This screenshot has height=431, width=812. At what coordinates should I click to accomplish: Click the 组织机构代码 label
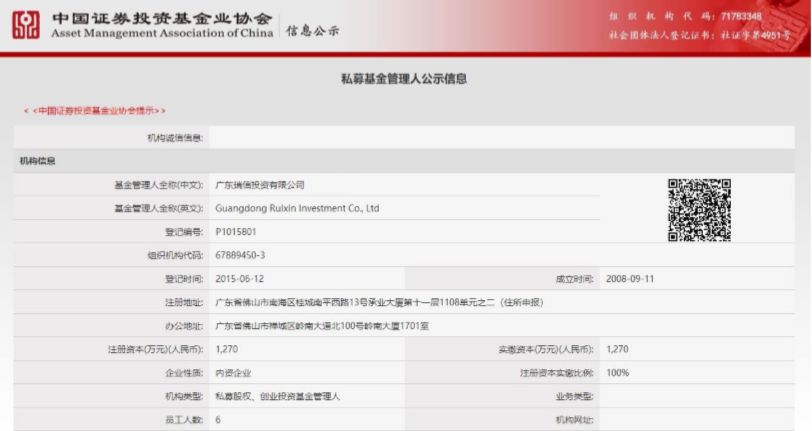[175, 255]
